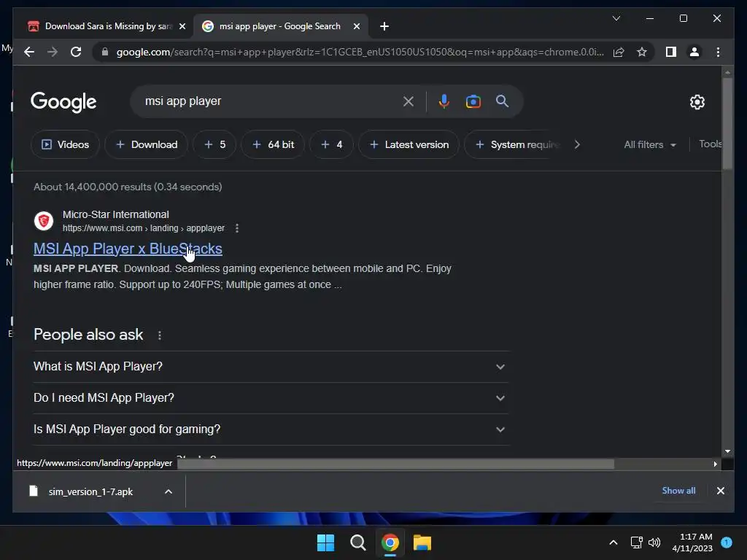Bookmark this page with the star icon
Screen dimensions: 747x560
pos(642,52)
